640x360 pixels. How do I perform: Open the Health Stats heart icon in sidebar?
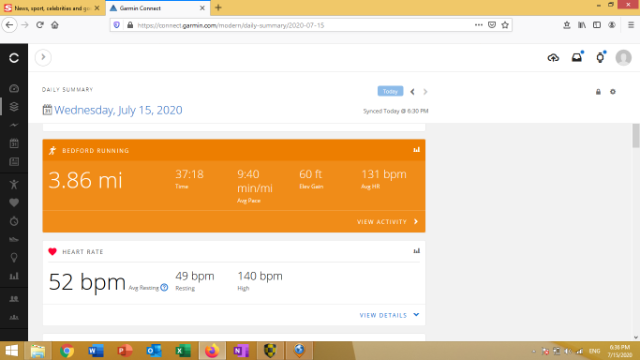pos(14,202)
